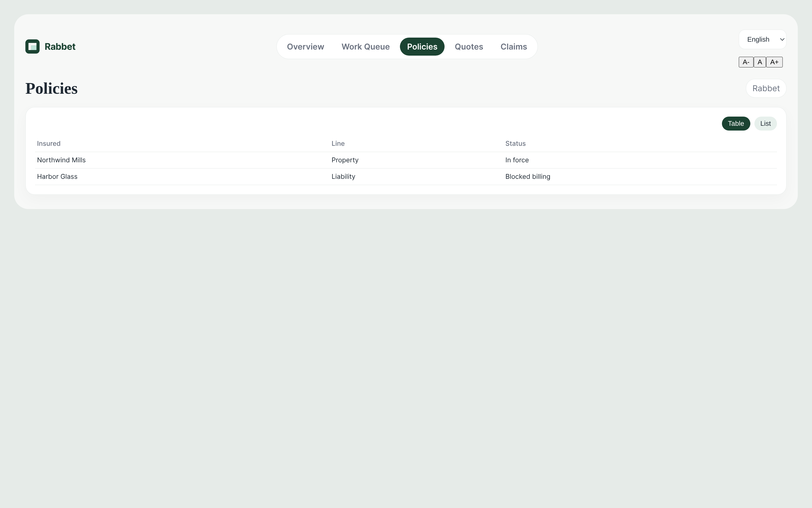
Task: Increase font size with A+ button
Action: click(774, 62)
